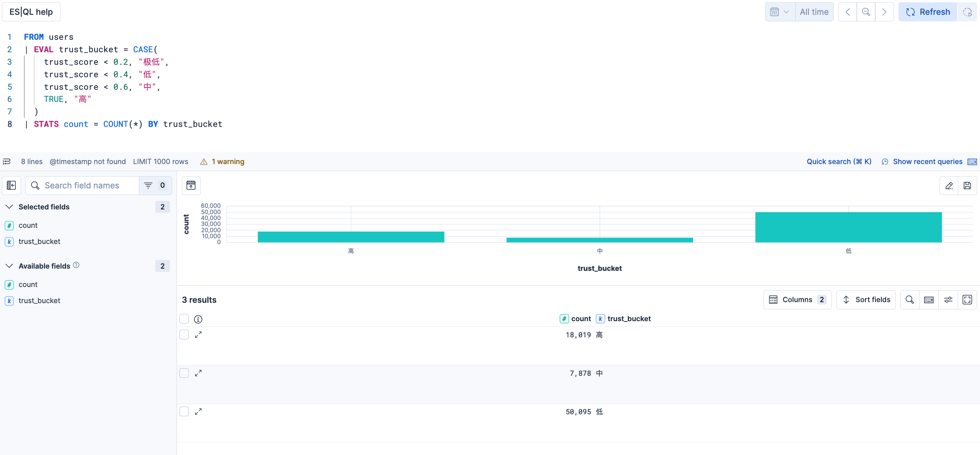Open the date quick menu dropdown

(x=780, y=12)
